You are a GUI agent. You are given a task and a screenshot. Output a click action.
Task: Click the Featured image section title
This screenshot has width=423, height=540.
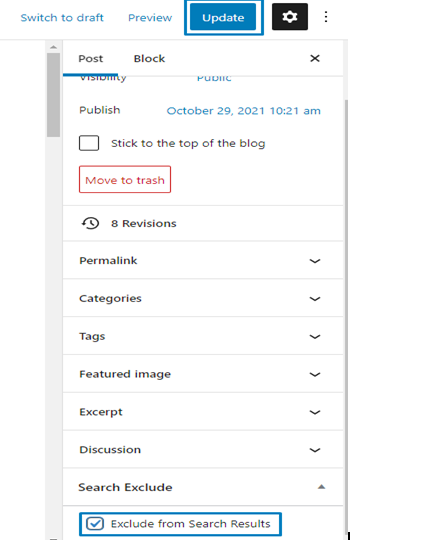(125, 374)
